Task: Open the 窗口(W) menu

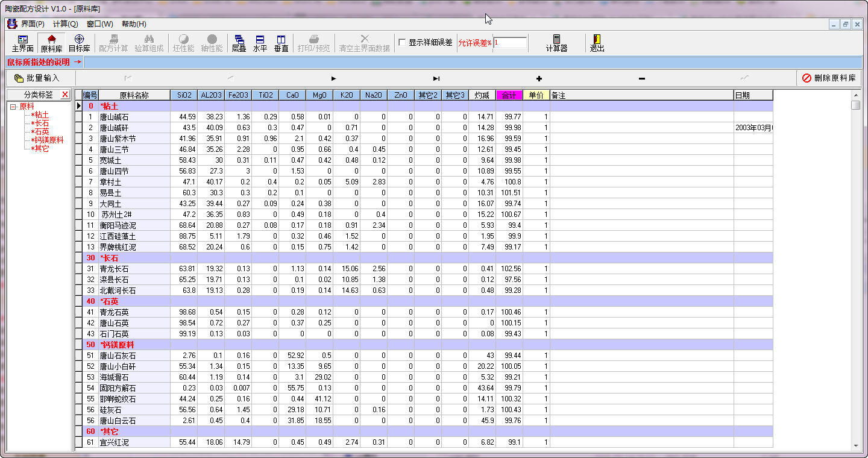Action: [99, 24]
